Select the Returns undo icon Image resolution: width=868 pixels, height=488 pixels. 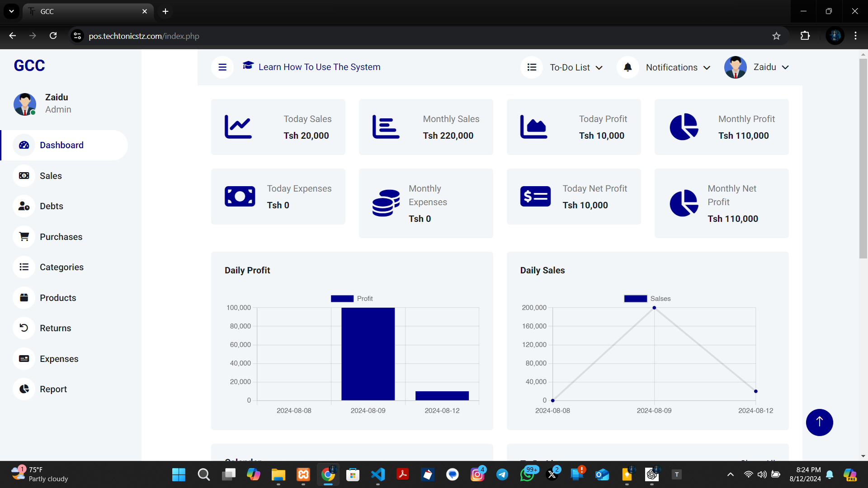pyautogui.click(x=24, y=328)
